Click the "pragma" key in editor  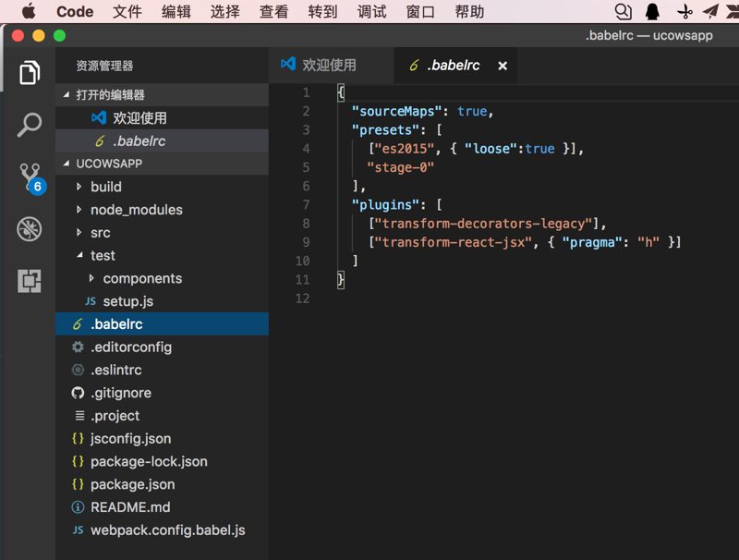tap(592, 242)
